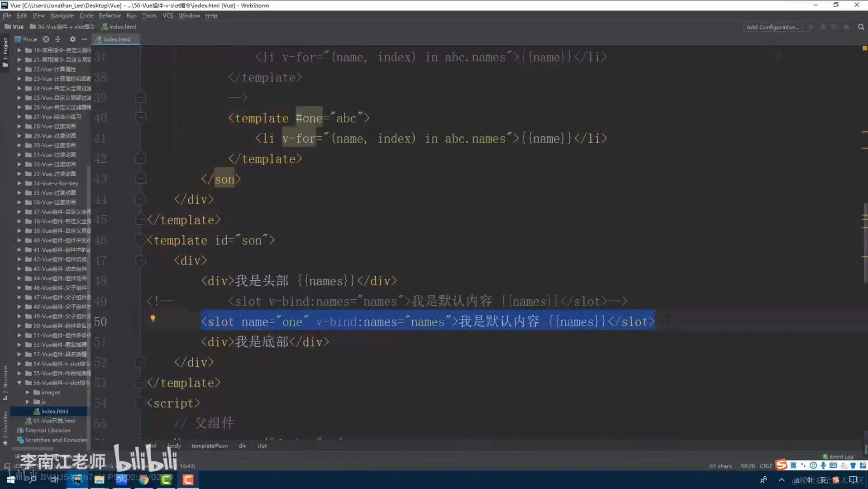Viewport: 868px width, 489px height.
Task: Open the VCS menu
Action: point(167,15)
